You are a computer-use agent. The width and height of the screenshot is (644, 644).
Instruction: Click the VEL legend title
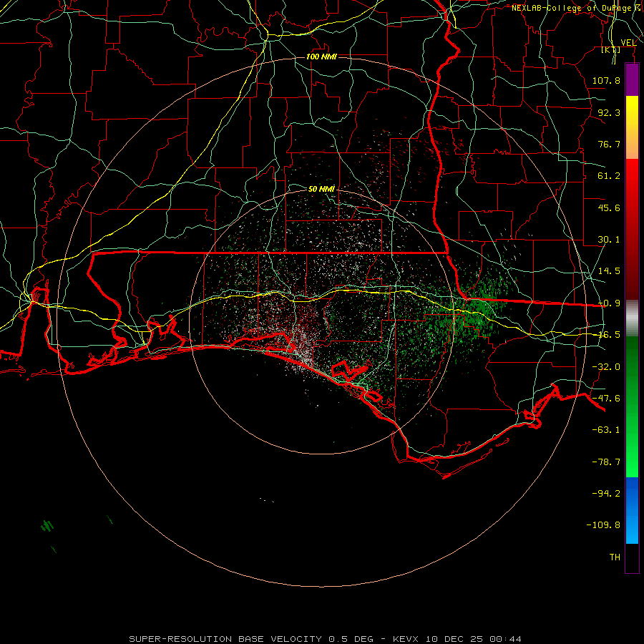(x=628, y=43)
